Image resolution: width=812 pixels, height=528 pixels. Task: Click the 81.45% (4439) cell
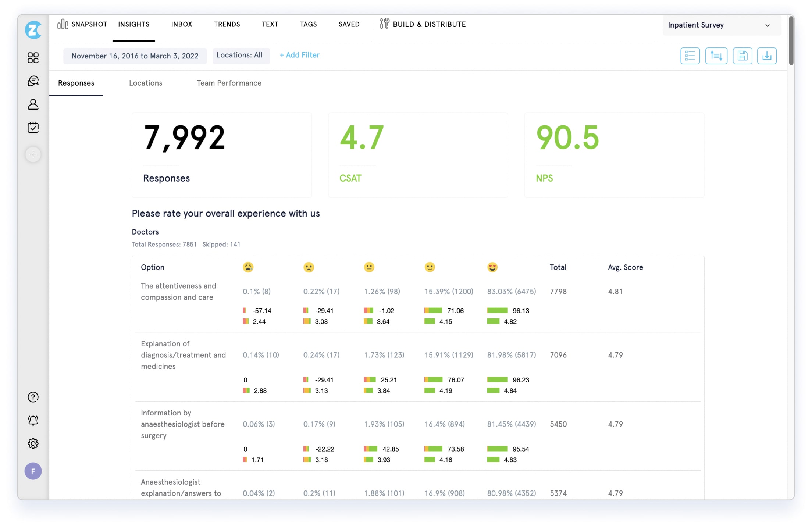pos(512,424)
